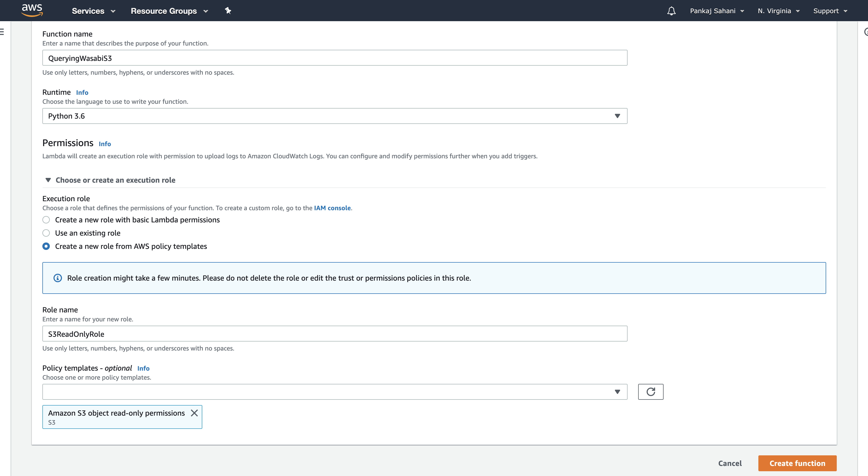Click the Permissions Info link
The image size is (868, 476).
[x=104, y=144]
